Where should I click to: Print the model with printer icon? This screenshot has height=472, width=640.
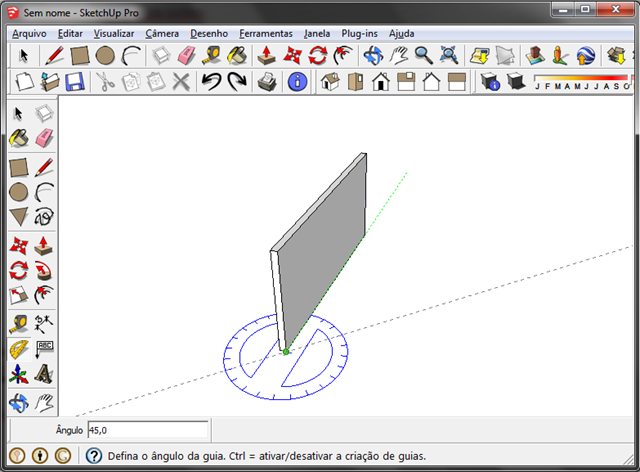point(267,82)
